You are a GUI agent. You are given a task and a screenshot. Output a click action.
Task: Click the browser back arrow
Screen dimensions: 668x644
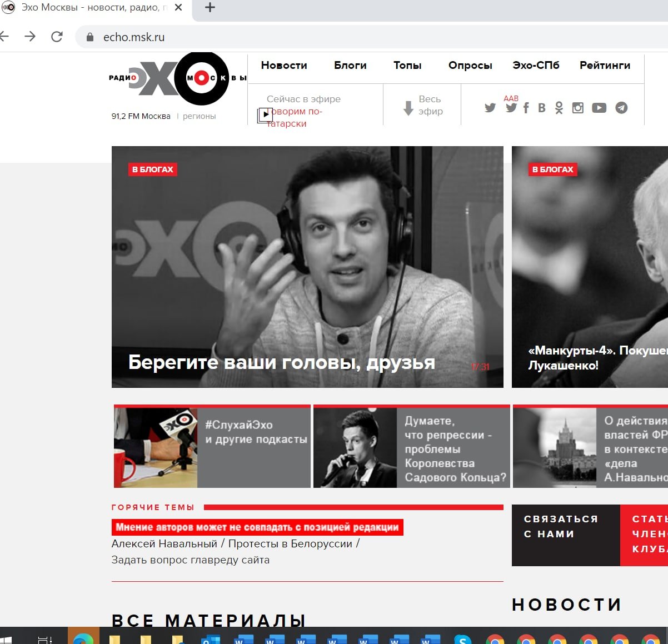tap(4, 37)
